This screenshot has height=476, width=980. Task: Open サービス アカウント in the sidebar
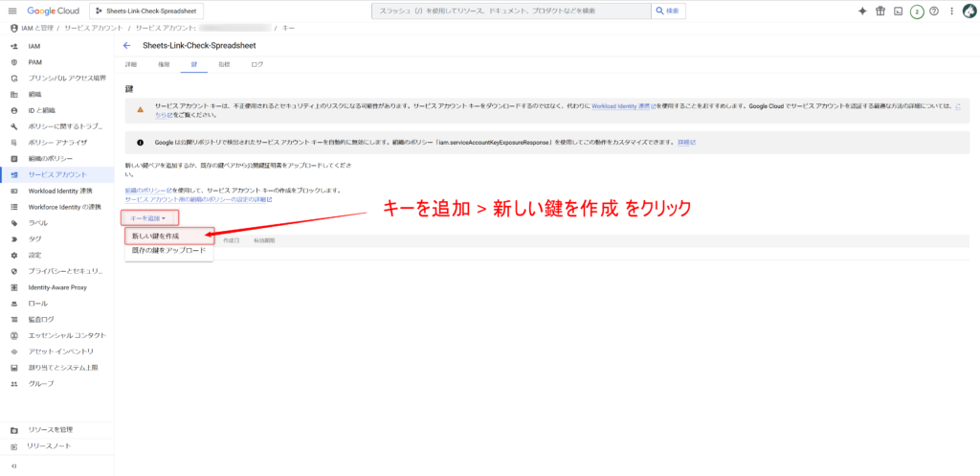click(57, 174)
